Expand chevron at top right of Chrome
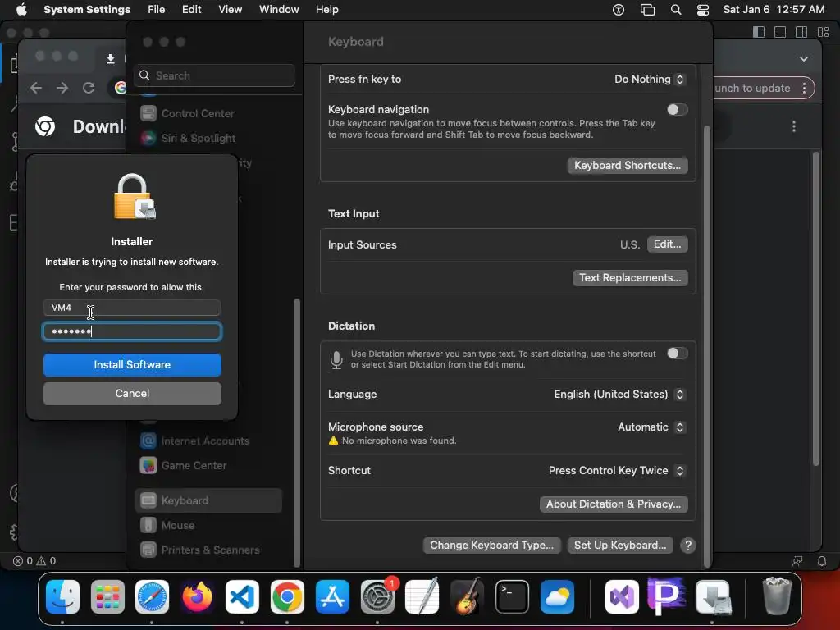Image resolution: width=840 pixels, height=630 pixels. click(x=804, y=59)
